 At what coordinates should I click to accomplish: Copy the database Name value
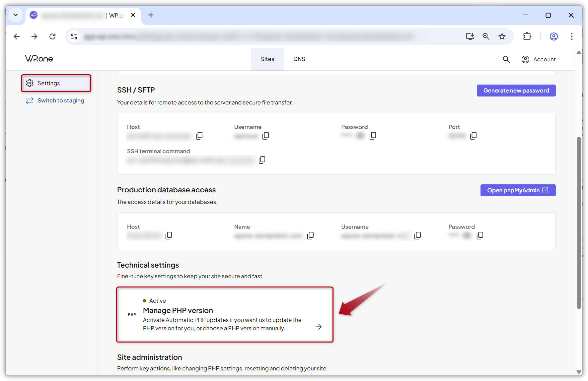click(311, 235)
